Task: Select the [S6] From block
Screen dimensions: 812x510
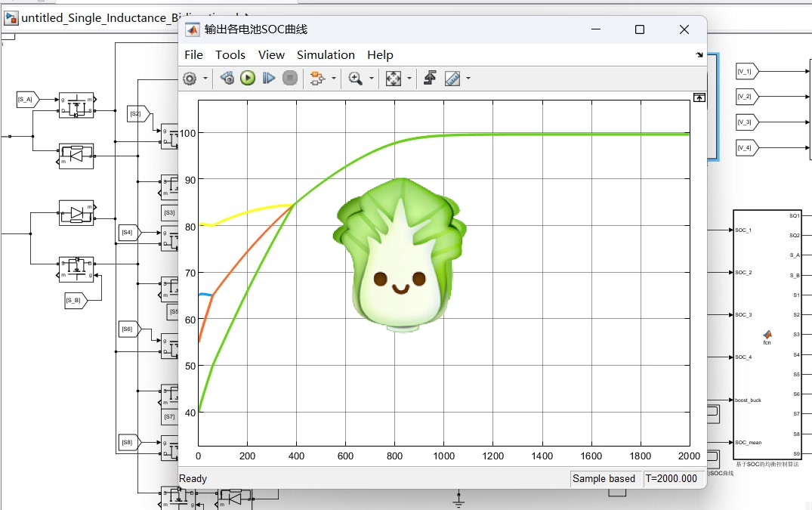Action: coord(129,329)
